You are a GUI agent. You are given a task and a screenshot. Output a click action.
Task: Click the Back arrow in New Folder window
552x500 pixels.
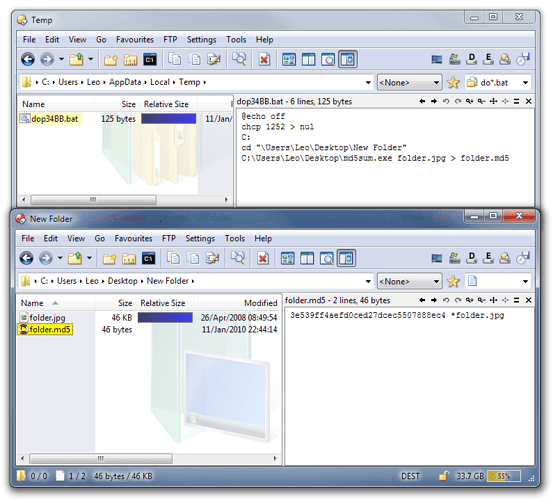point(27,258)
